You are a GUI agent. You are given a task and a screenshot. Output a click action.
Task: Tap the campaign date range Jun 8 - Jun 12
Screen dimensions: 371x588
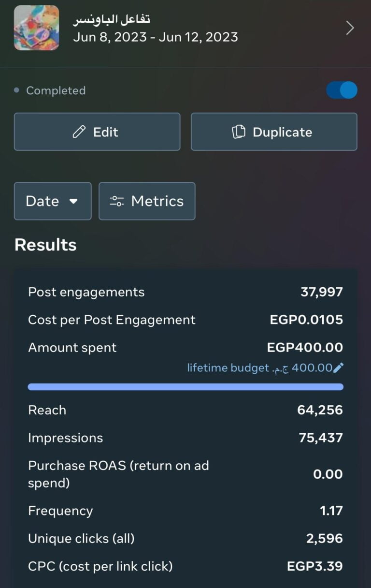click(x=156, y=37)
